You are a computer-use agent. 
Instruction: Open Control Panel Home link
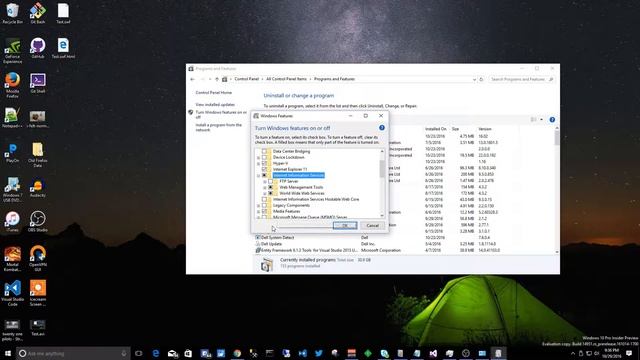click(x=213, y=93)
